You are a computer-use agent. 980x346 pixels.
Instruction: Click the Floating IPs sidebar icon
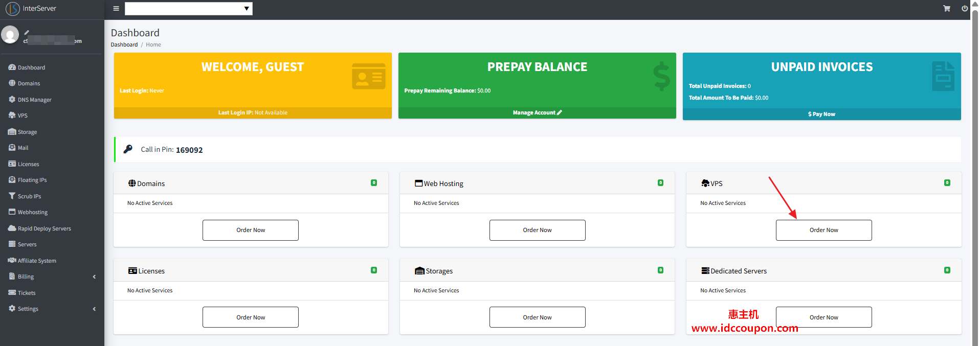[12, 179]
